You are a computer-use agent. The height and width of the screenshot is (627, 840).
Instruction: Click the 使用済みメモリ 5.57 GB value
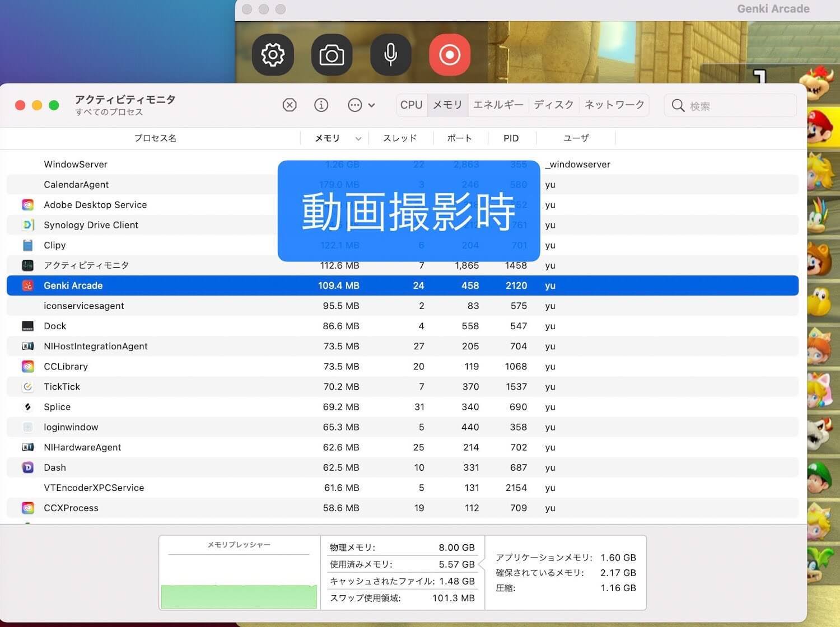(457, 564)
